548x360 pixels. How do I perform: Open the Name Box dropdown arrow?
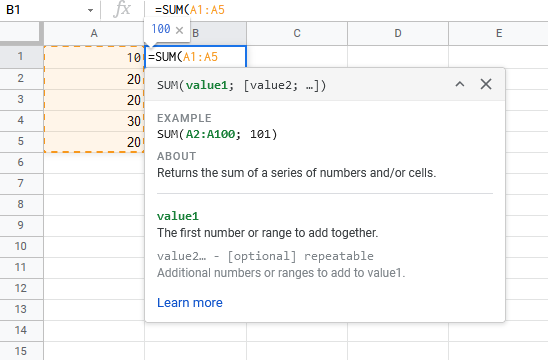point(91,10)
